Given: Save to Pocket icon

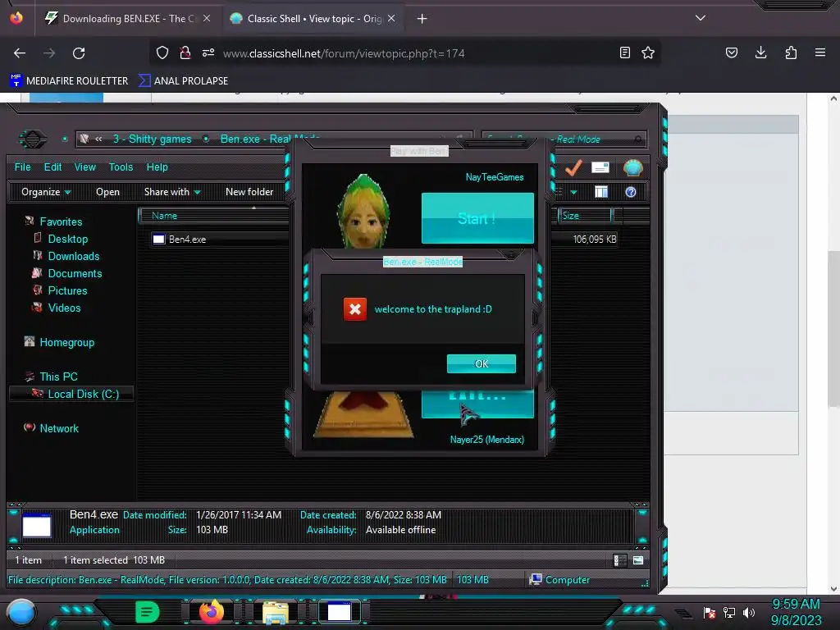Looking at the screenshot, I should [x=732, y=52].
